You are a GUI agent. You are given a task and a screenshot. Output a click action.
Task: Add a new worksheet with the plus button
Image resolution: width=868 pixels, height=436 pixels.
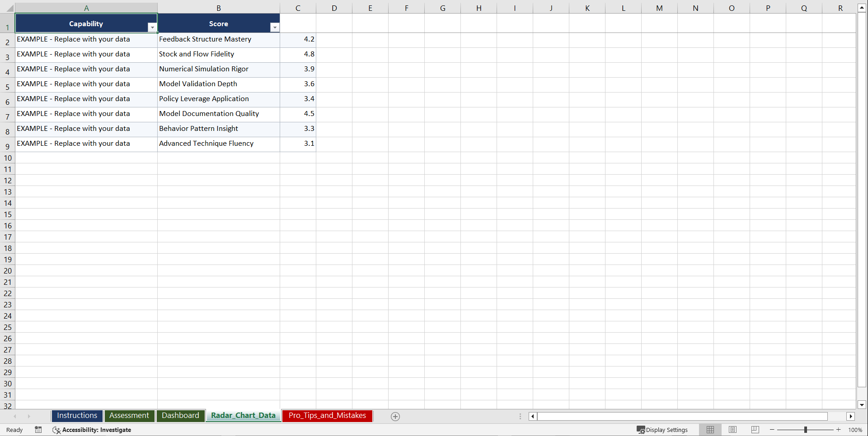395,416
